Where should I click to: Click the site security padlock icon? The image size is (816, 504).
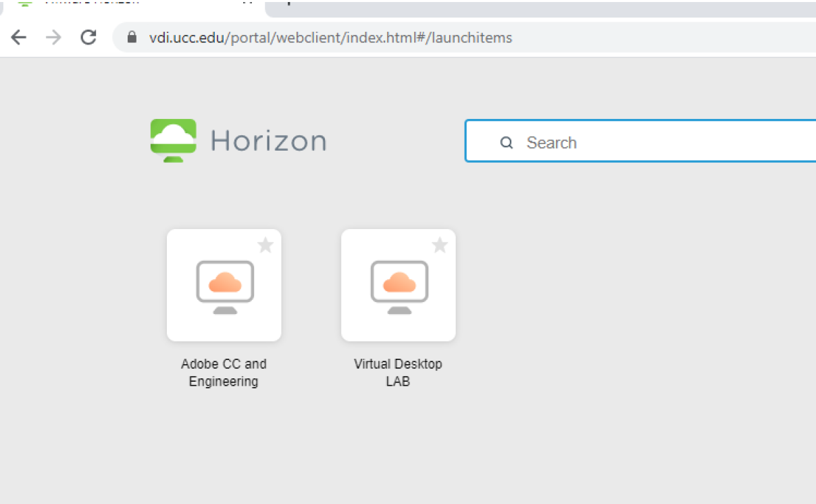131,37
